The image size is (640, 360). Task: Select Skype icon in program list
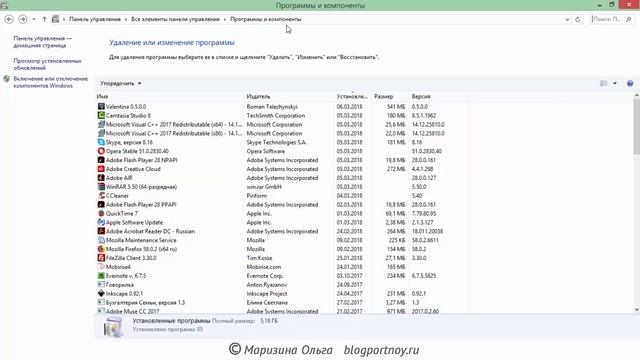coord(101,142)
